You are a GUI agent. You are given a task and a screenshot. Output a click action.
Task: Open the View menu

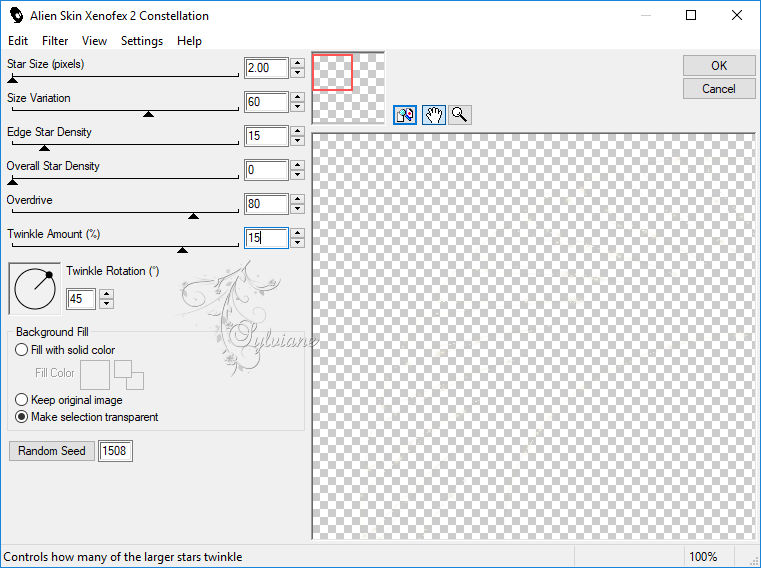click(x=94, y=41)
